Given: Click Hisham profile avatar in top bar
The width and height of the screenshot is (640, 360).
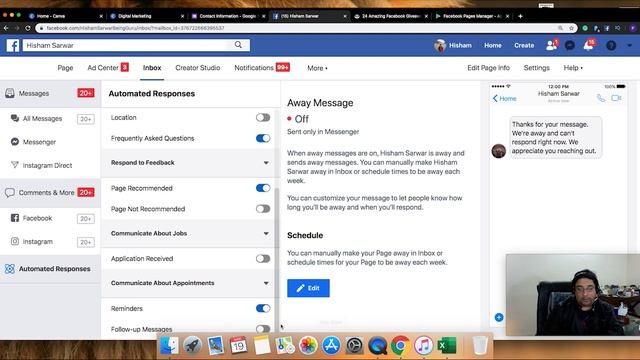Looking at the screenshot, I should 440,45.
